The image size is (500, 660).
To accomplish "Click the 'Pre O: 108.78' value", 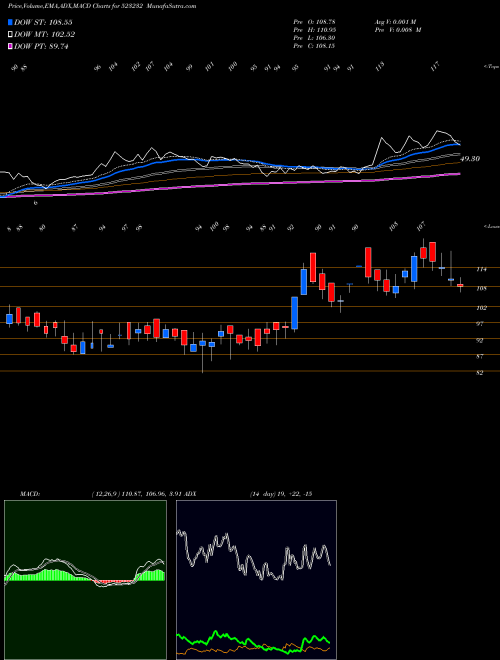I will pos(314,21).
